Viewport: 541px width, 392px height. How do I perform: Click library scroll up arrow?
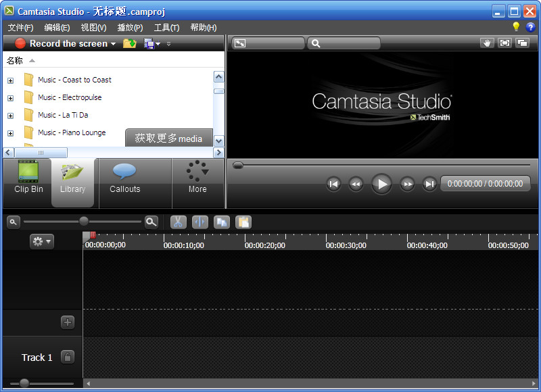[218, 77]
